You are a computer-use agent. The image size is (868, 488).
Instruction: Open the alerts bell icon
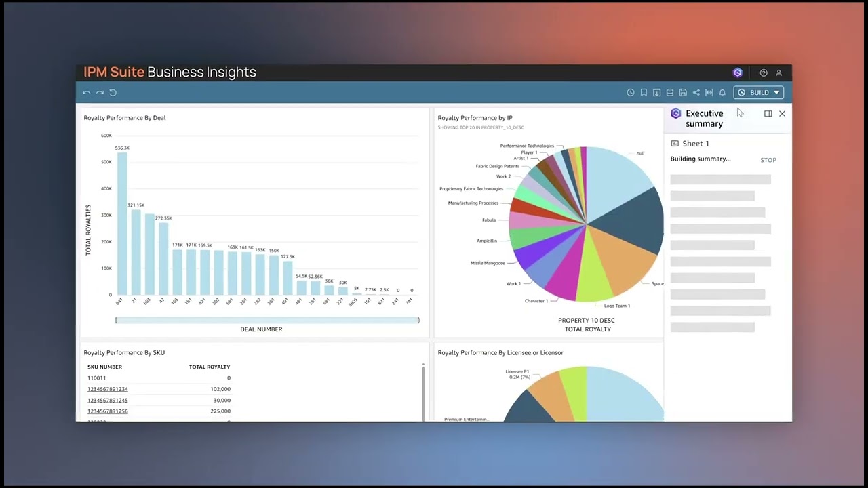[x=722, y=93]
